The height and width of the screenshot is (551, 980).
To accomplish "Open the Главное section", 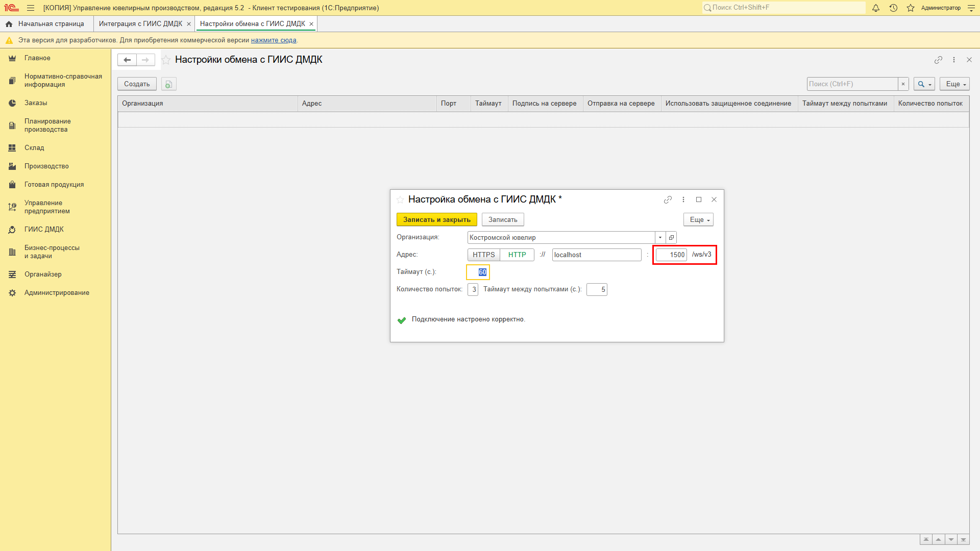I will click(x=37, y=58).
